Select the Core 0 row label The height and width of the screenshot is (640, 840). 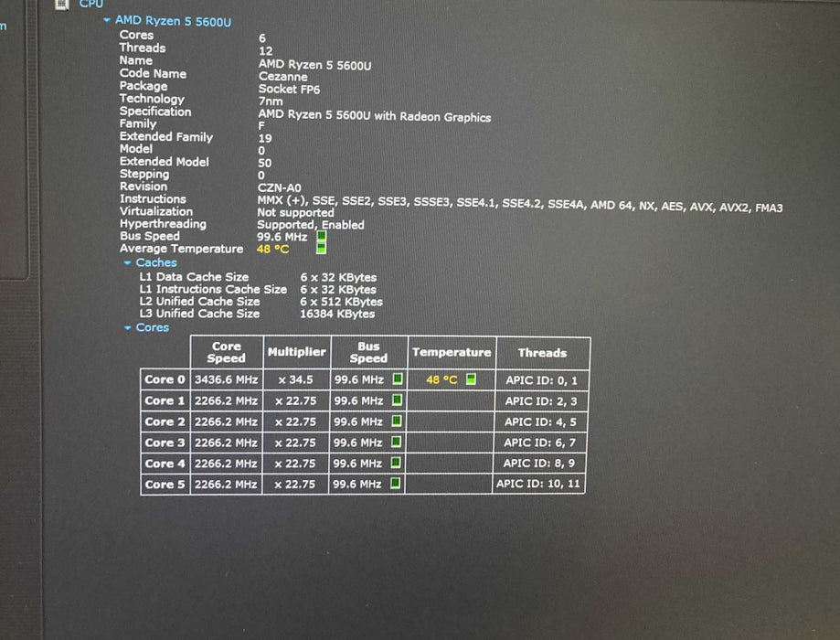(165, 379)
